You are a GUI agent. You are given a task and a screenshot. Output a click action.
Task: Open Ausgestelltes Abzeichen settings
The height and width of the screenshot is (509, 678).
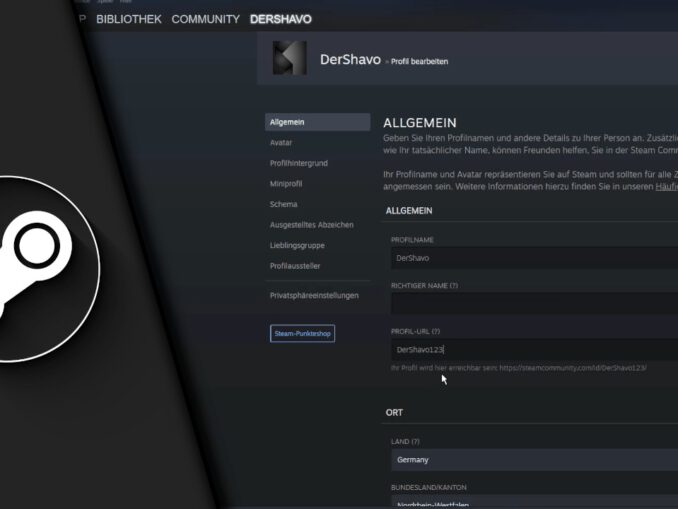click(311, 225)
